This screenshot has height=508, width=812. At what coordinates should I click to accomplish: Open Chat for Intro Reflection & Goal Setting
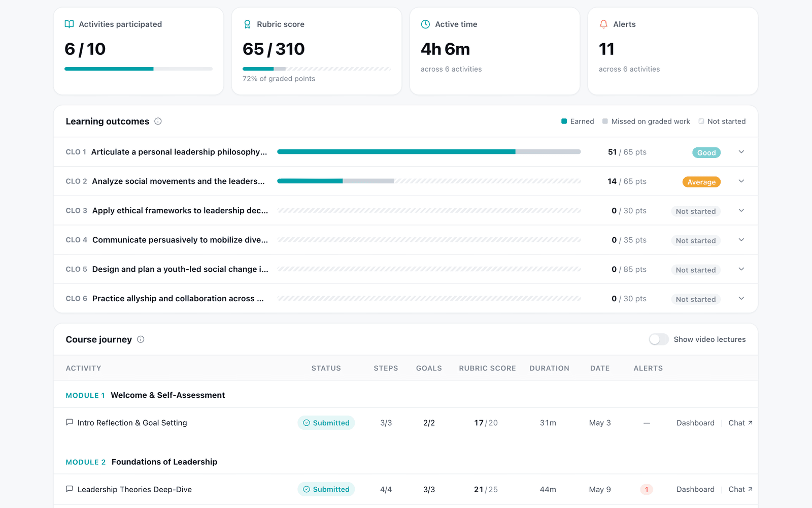point(740,423)
